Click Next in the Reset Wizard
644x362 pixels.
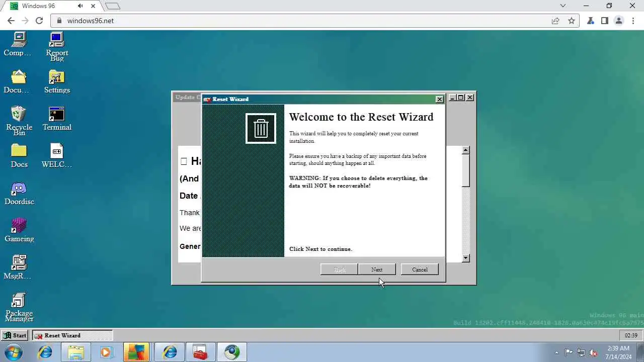(377, 269)
